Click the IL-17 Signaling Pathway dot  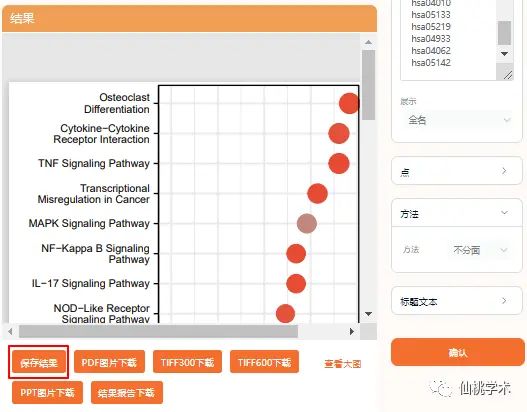pyautogui.click(x=296, y=283)
